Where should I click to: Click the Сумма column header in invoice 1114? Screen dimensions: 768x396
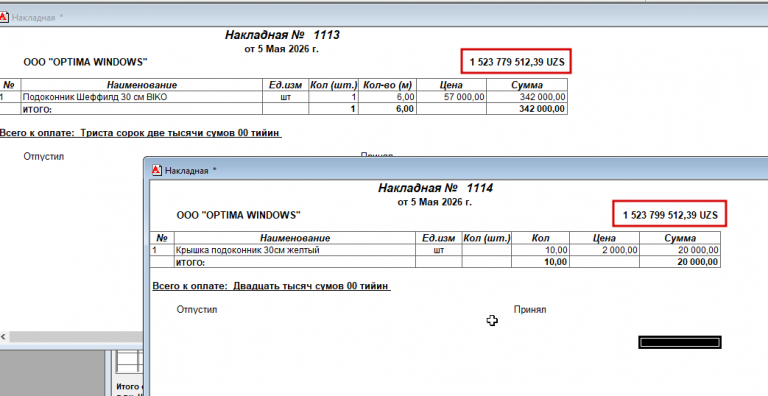point(680,238)
